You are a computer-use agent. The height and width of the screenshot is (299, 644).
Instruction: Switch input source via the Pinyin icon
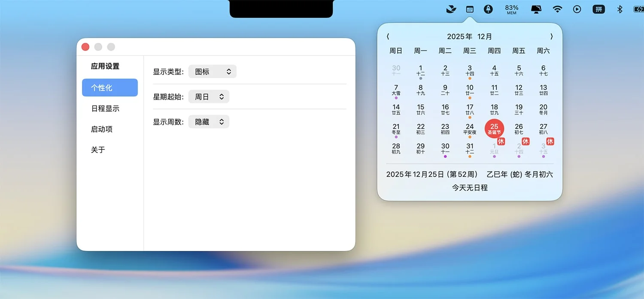click(598, 9)
